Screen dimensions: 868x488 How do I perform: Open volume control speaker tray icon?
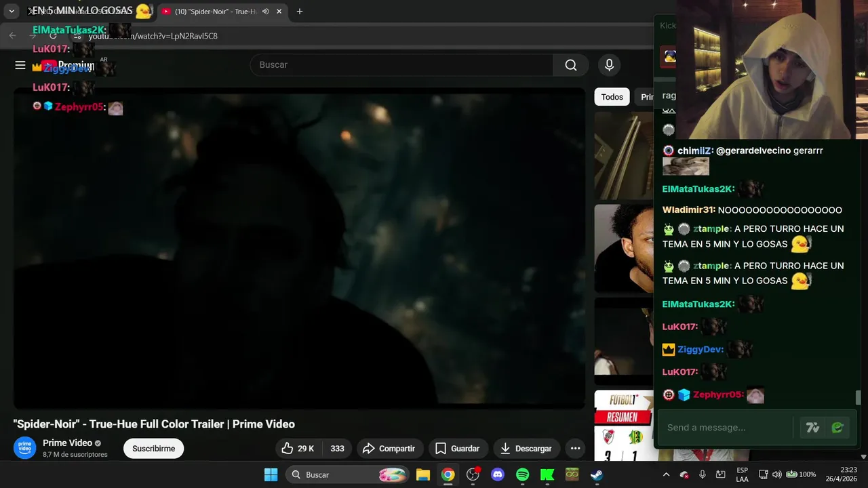click(x=777, y=474)
